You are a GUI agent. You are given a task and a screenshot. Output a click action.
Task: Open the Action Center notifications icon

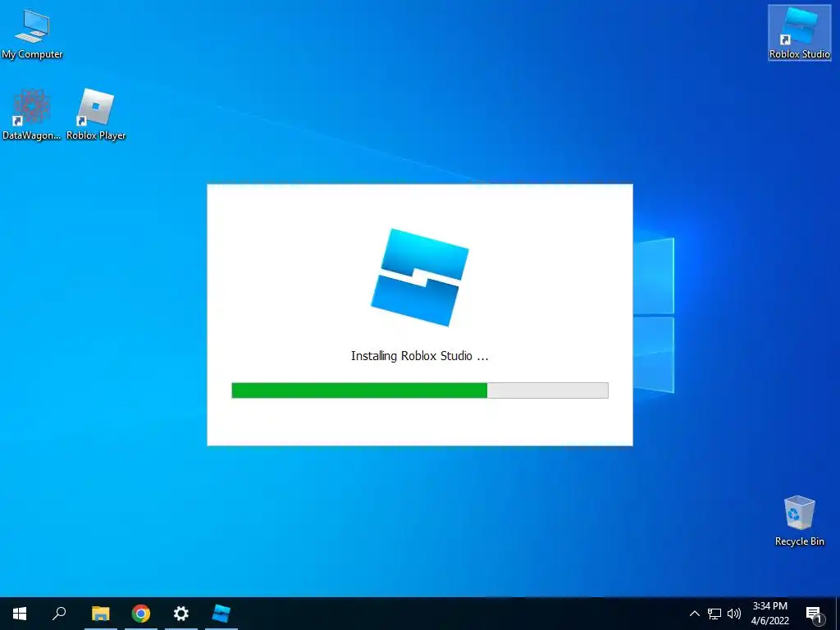coord(814,614)
